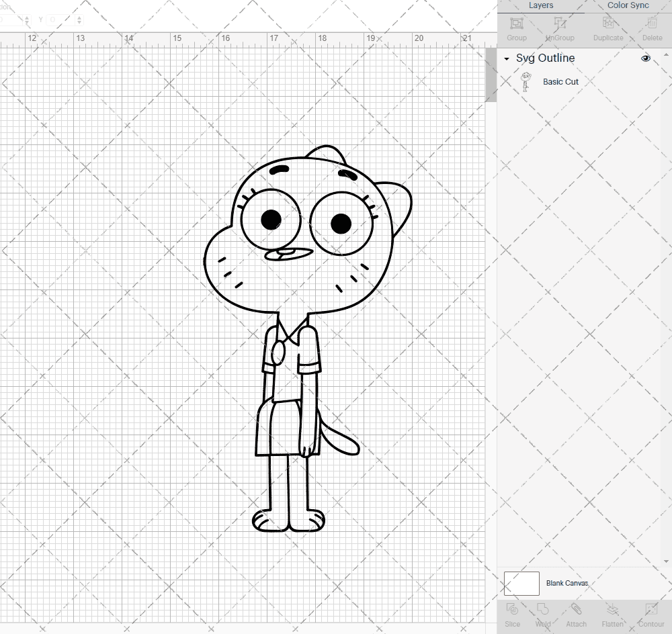Collapse the Svg Outline group
Screen dimensions: 672x634
[506, 58]
